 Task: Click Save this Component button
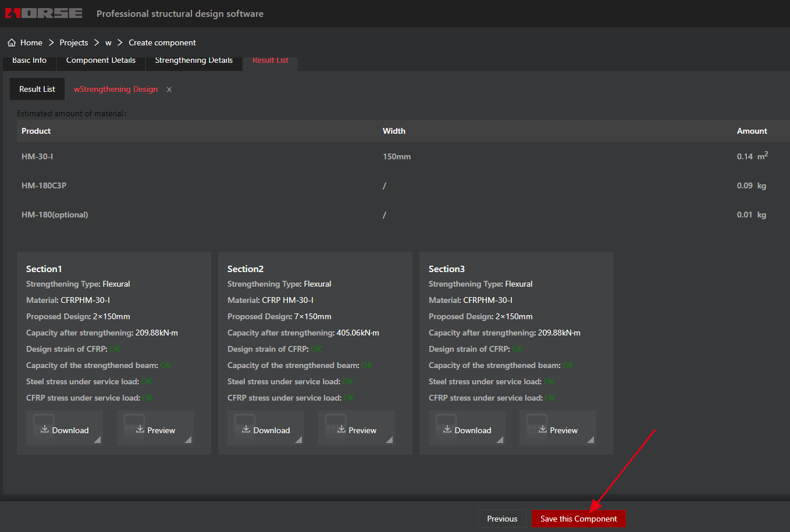coord(578,519)
